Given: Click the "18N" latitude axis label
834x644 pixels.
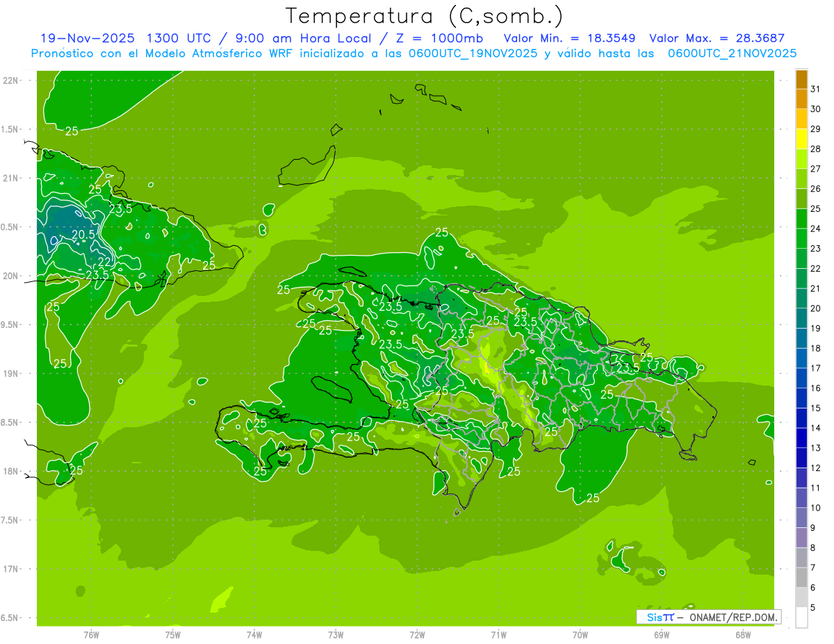Looking at the screenshot, I should tap(10, 471).
